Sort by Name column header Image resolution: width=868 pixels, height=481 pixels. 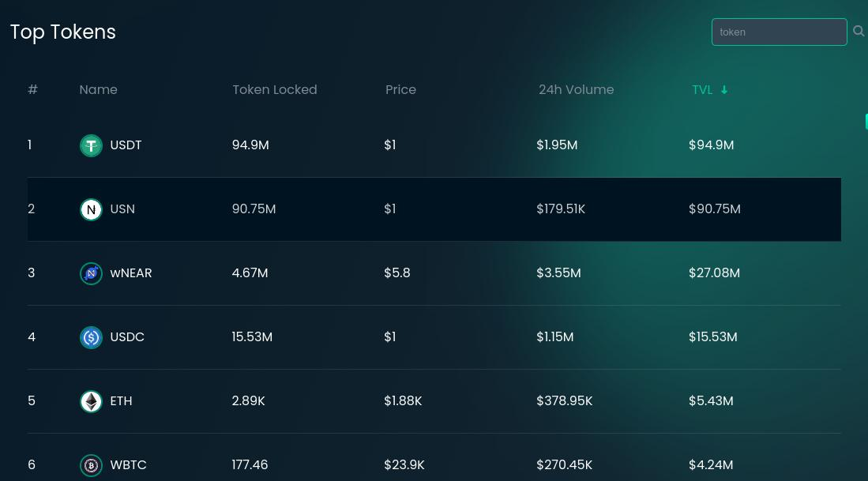[x=99, y=90]
